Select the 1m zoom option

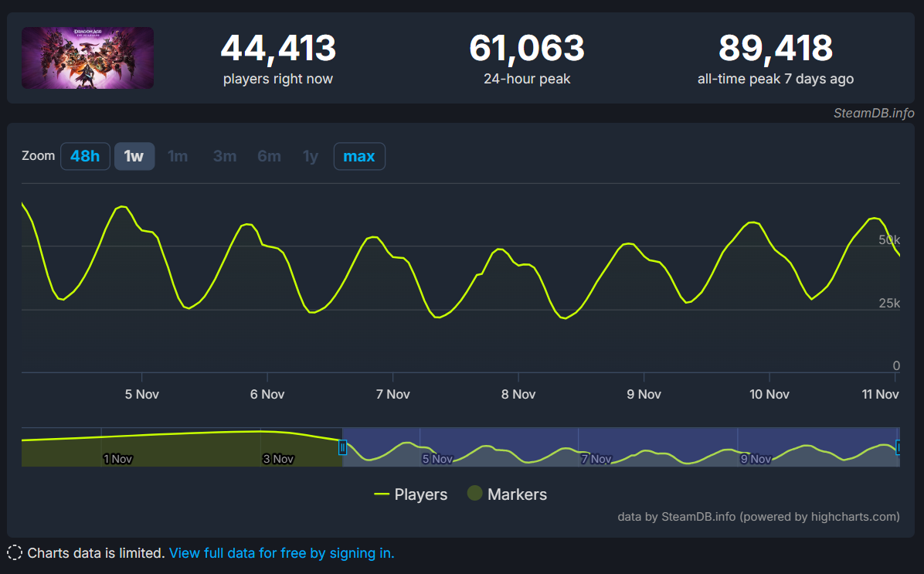(178, 156)
